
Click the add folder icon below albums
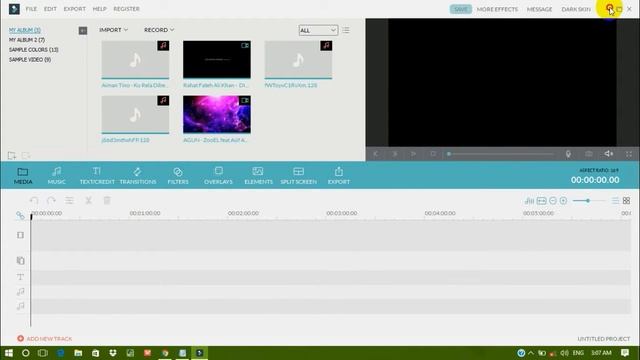pyautogui.click(x=12, y=156)
